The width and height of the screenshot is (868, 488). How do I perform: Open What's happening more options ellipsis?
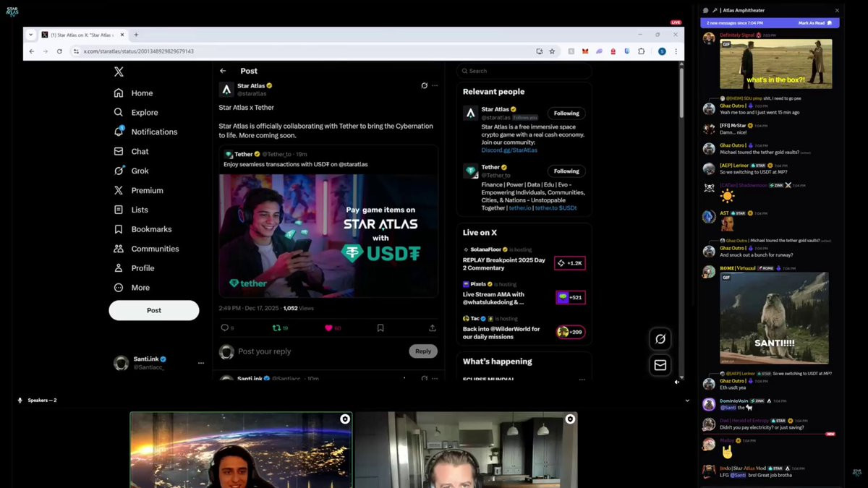click(582, 378)
